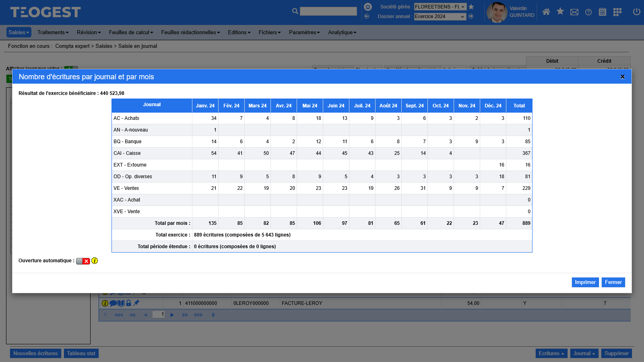Image resolution: width=644 pixels, height=362 pixels.
Task: Open the Feuilles de calcul menu
Action: click(131, 32)
